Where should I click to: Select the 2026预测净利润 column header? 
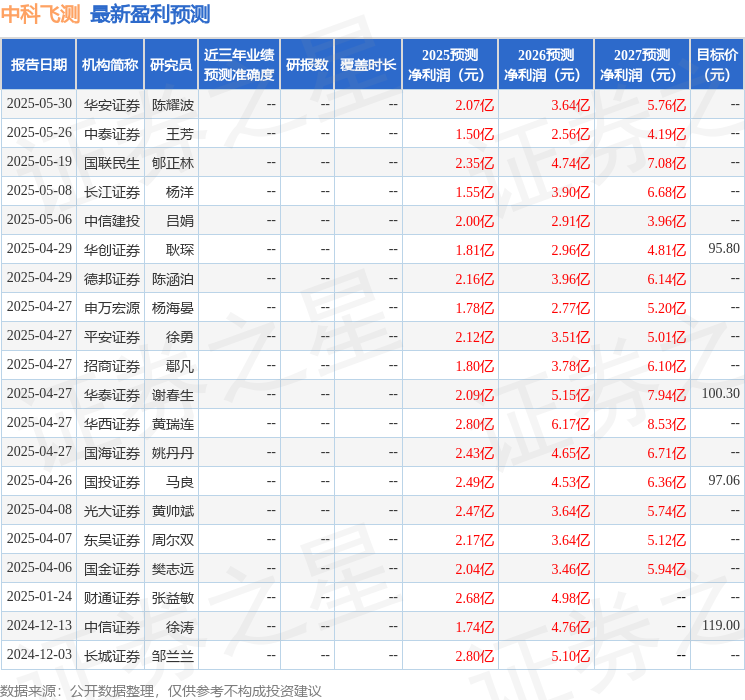[x=546, y=64]
